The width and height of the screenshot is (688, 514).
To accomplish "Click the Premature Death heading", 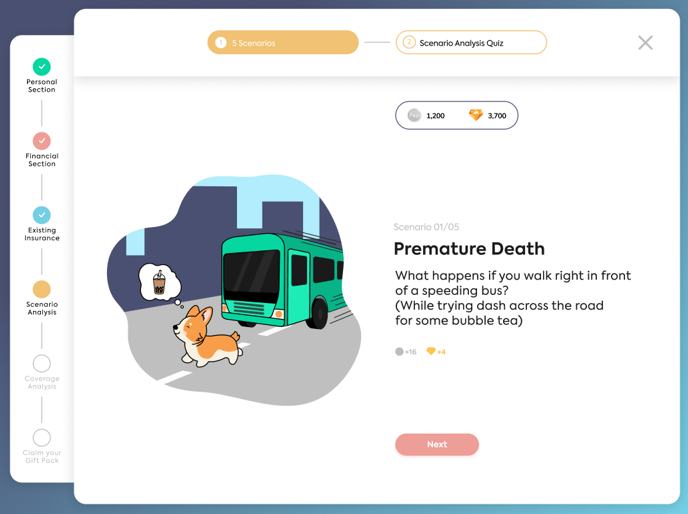I will (469, 249).
